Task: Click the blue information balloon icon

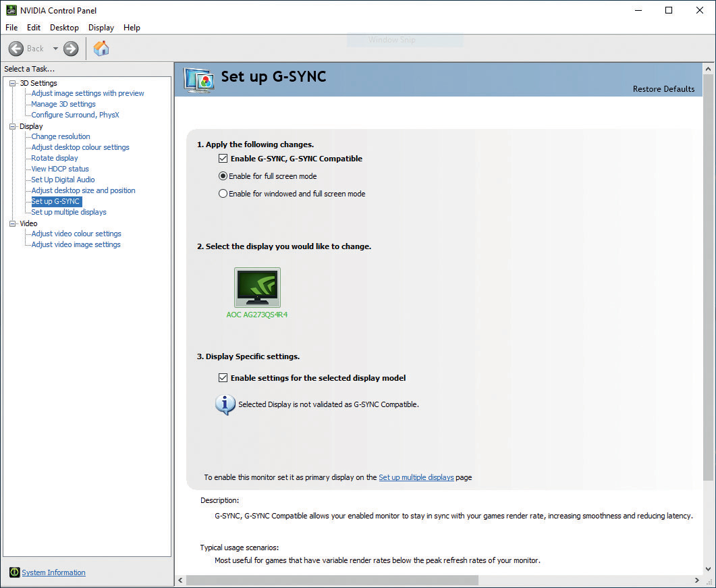Action: coord(225,404)
